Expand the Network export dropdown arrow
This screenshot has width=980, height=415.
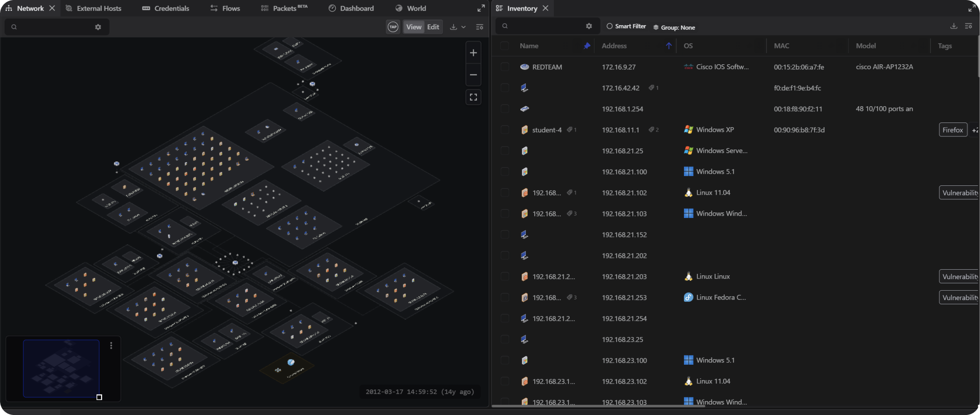pyautogui.click(x=463, y=27)
